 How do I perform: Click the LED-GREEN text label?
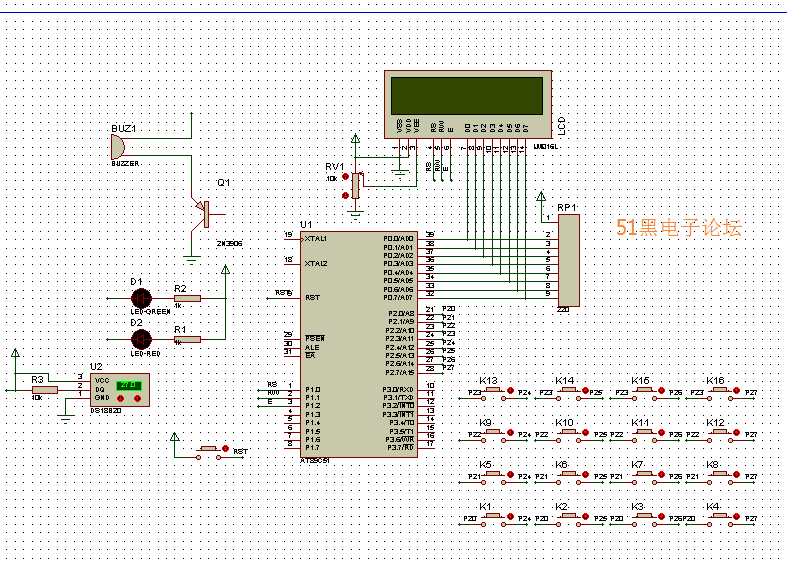click(x=150, y=312)
